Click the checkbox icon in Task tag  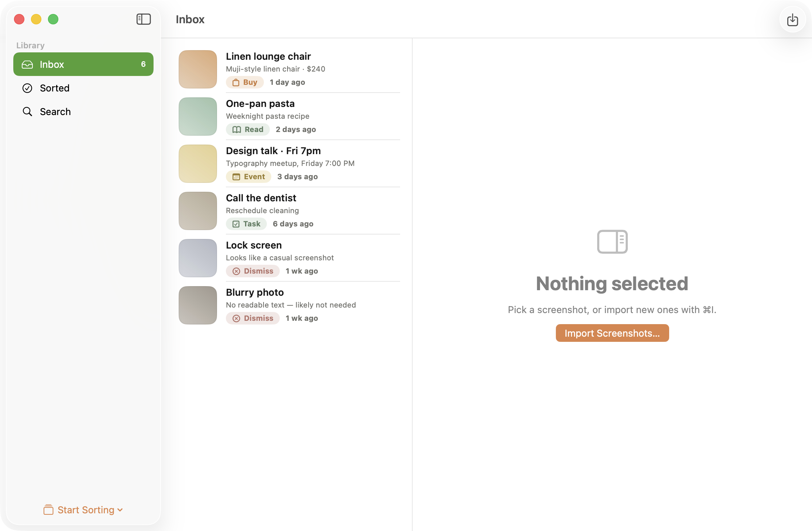[236, 224]
